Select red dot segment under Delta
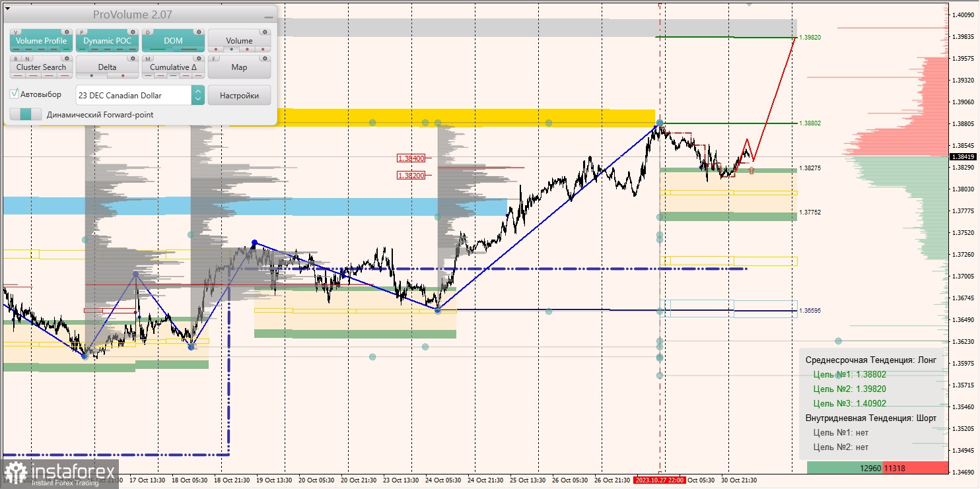Viewport: 980px width, 489px height. point(123,76)
